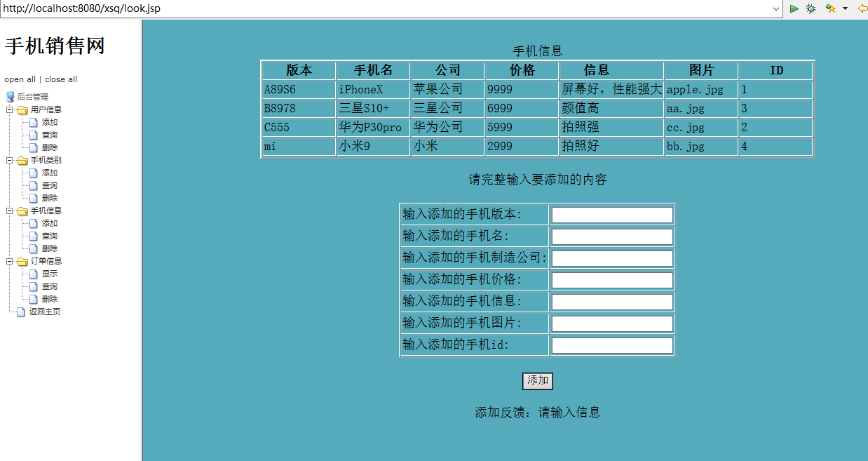
Task: Collapse the 手机类别 tree node
Action: [10, 160]
